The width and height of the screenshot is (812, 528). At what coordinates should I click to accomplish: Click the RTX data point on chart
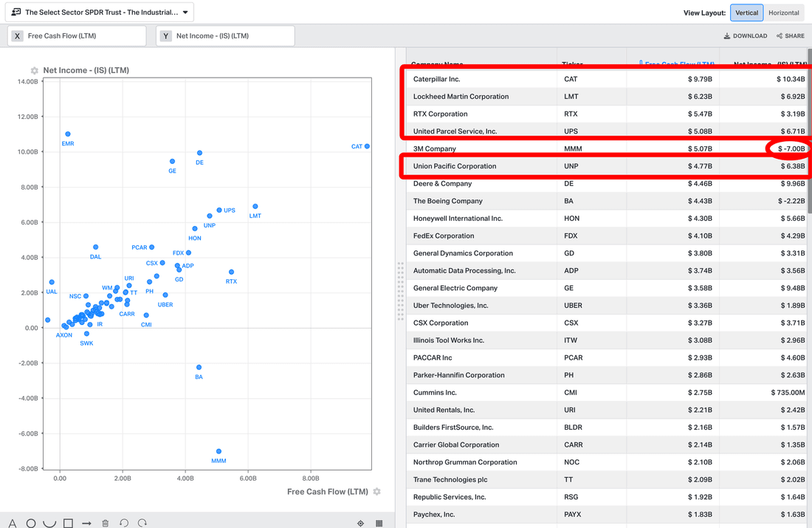tap(232, 272)
